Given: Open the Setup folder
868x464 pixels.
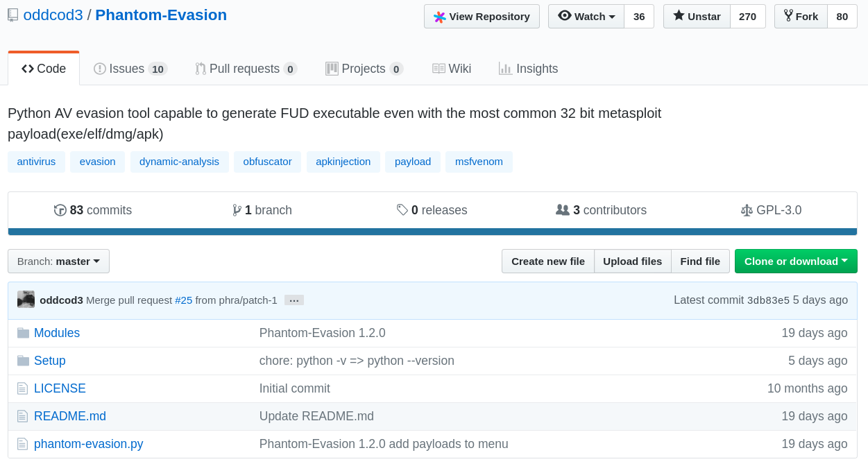Looking at the screenshot, I should click(x=50, y=361).
